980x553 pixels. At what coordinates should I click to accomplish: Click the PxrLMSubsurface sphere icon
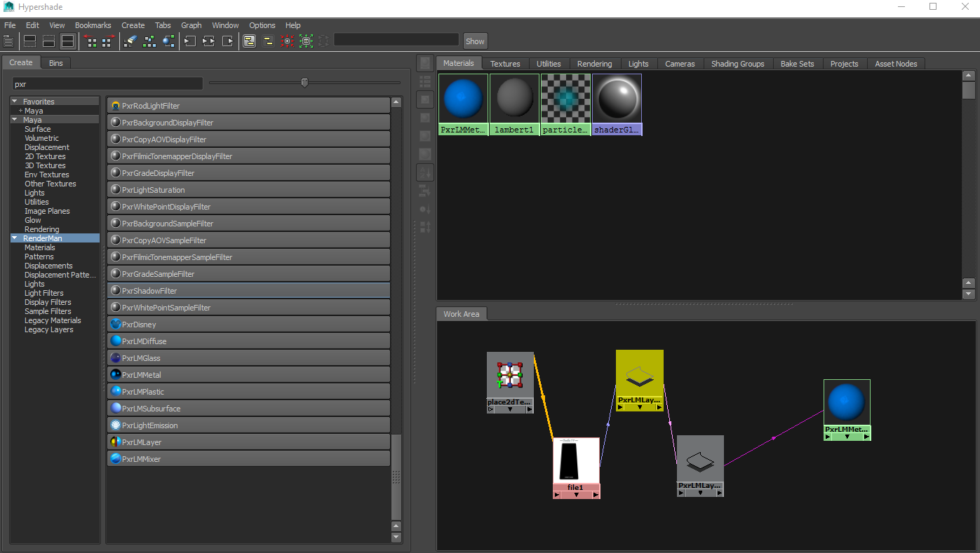(x=116, y=409)
